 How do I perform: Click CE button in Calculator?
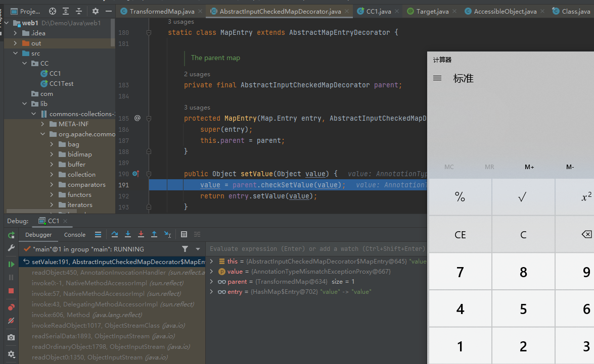pos(460,235)
